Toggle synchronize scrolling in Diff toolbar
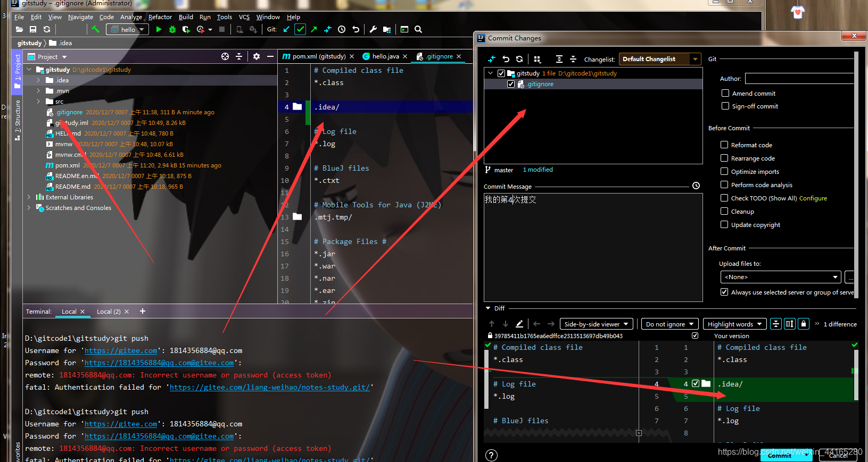Image resolution: width=868 pixels, height=462 pixels. click(x=790, y=324)
